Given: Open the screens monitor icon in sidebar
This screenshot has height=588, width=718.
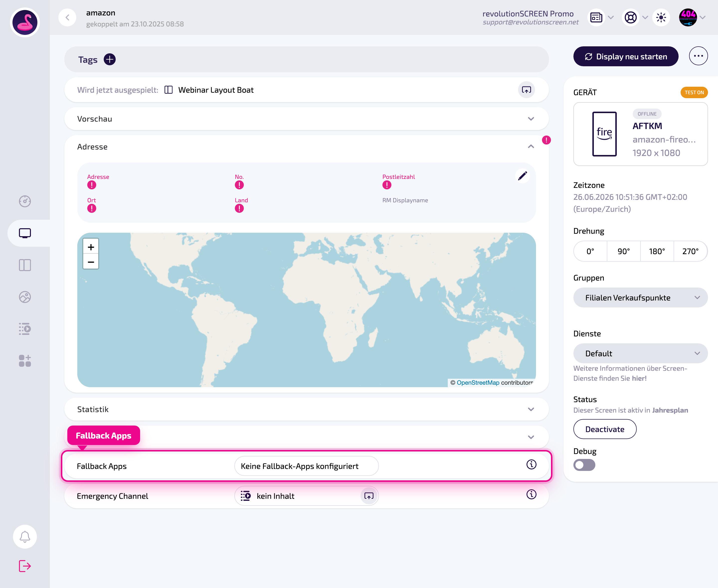Looking at the screenshot, I should (x=25, y=233).
